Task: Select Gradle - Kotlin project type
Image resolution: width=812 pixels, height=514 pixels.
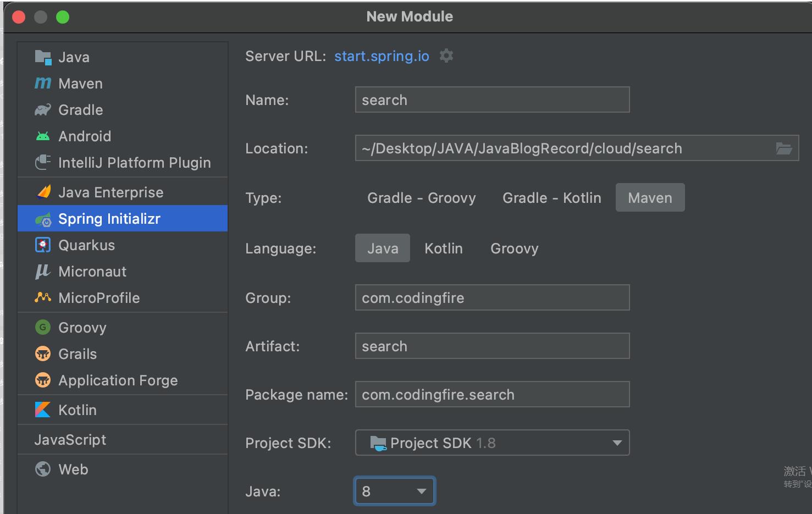Action: (552, 198)
